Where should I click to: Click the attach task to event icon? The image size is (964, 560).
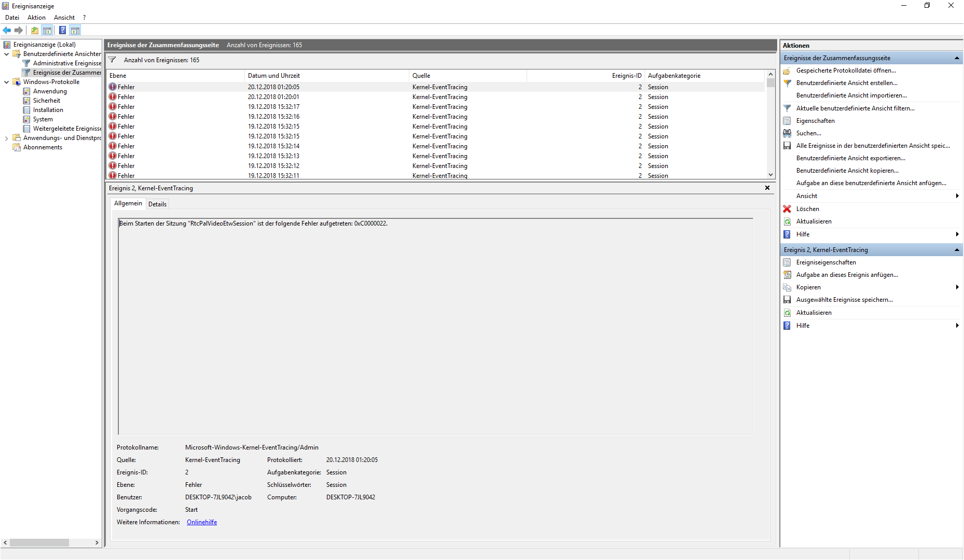click(x=787, y=275)
